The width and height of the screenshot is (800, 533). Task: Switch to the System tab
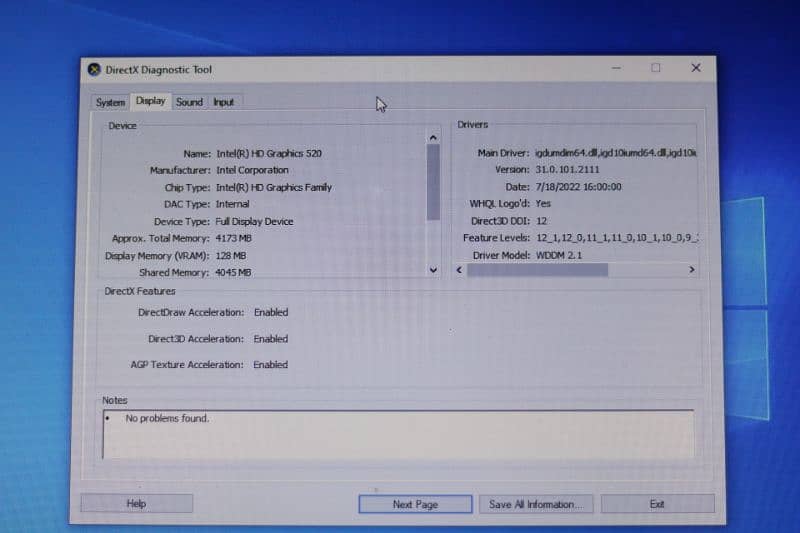click(x=110, y=102)
